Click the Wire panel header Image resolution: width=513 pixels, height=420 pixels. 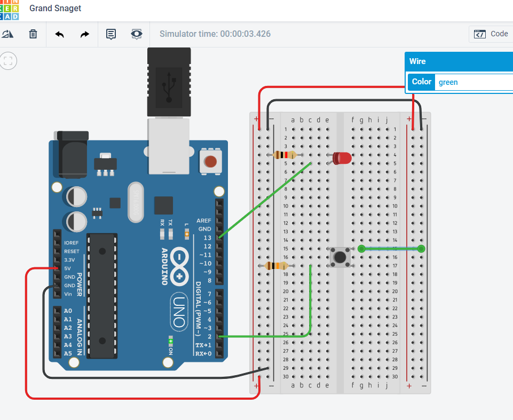click(459, 61)
